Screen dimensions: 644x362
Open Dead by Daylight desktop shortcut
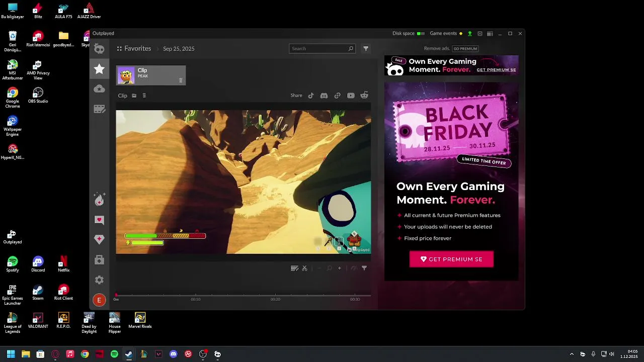click(x=89, y=323)
